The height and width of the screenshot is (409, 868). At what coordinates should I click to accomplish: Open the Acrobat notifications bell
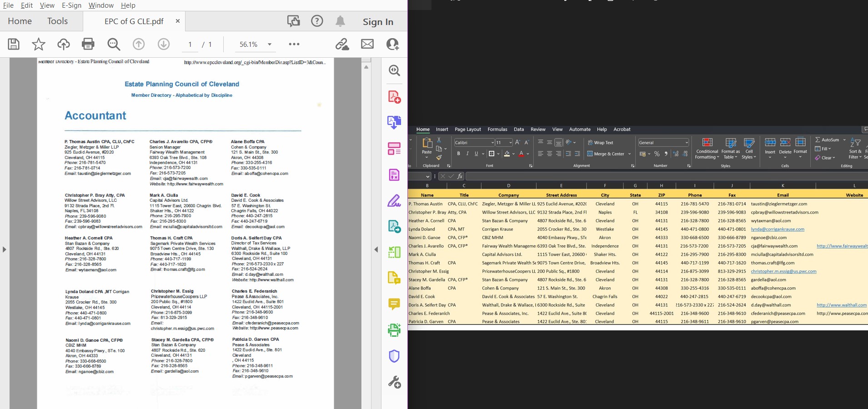(x=340, y=21)
